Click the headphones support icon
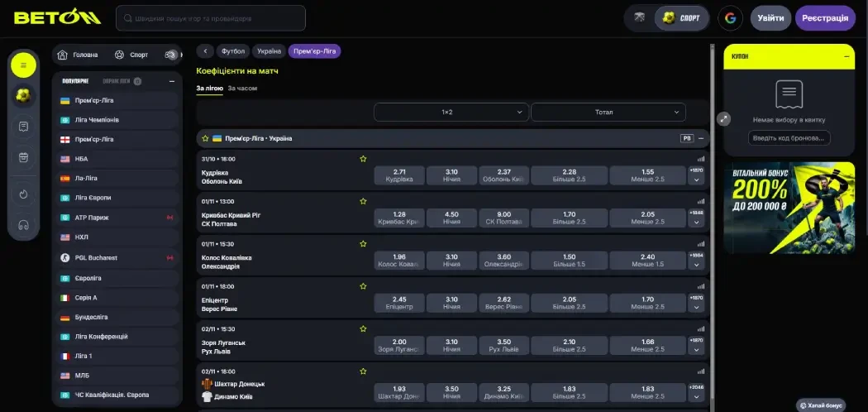This screenshot has width=868, height=412. pos(24,224)
